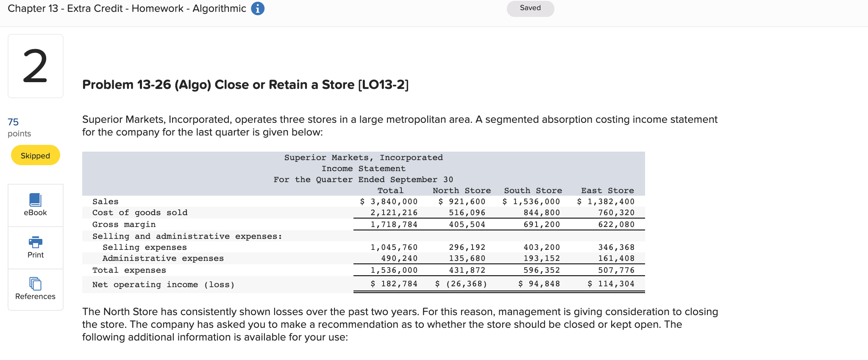Click the Total column header
Image resolution: width=868 pixels, height=360 pixels.
click(x=390, y=191)
